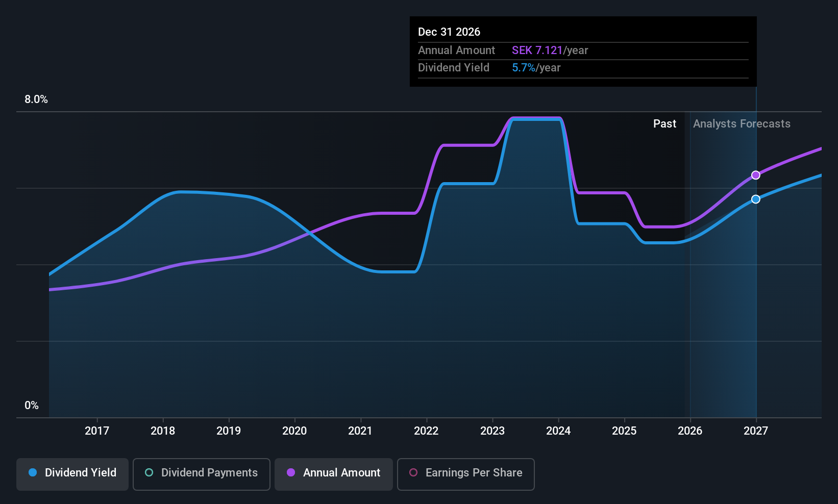Click the purple Annual Amount legend dot
The image size is (838, 504).
click(291, 473)
